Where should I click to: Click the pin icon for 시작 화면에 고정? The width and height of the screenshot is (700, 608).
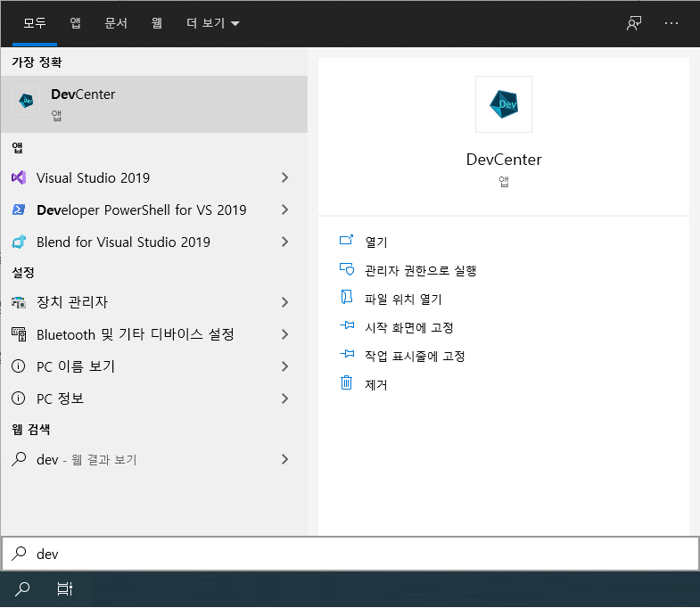coord(347,325)
